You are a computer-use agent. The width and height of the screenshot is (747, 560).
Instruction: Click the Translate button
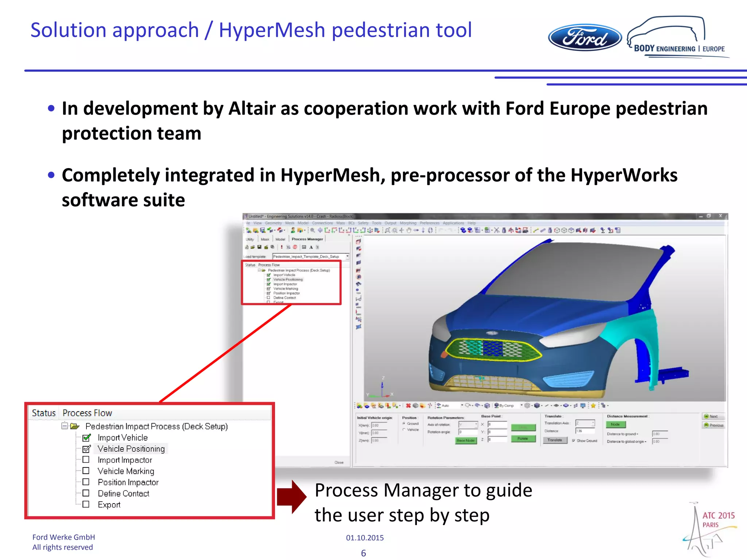(x=555, y=440)
